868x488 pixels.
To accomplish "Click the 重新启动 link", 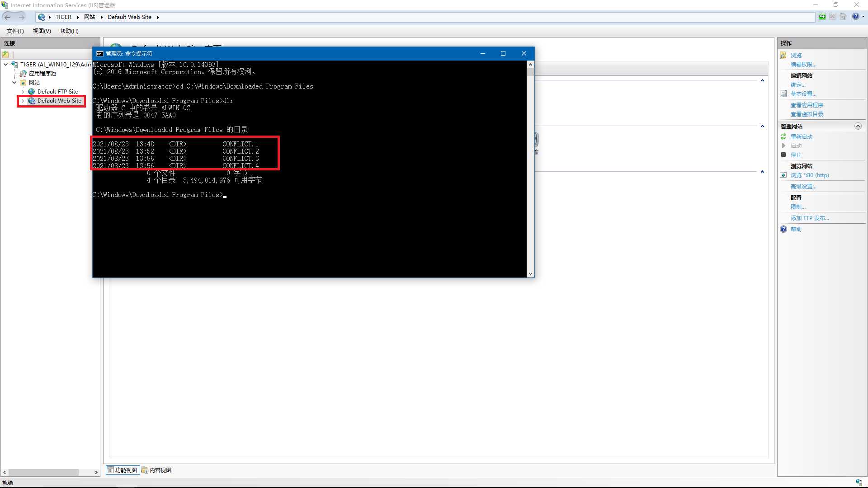I will click(x=801, y=136).
